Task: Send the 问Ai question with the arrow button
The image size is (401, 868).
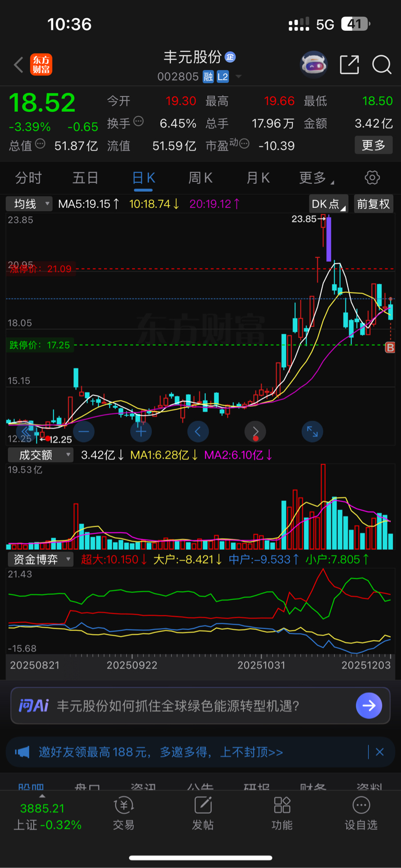Action: pyautogui.click(x=369, y=706)
